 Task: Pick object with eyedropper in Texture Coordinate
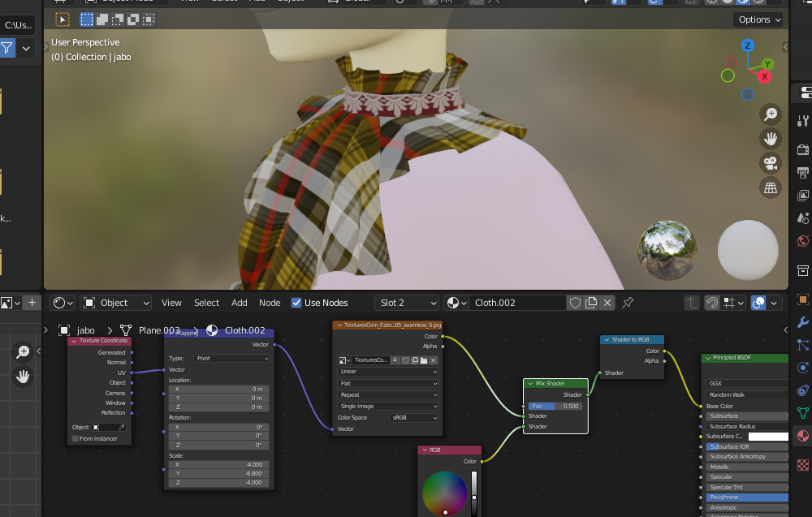pos(121,428)
